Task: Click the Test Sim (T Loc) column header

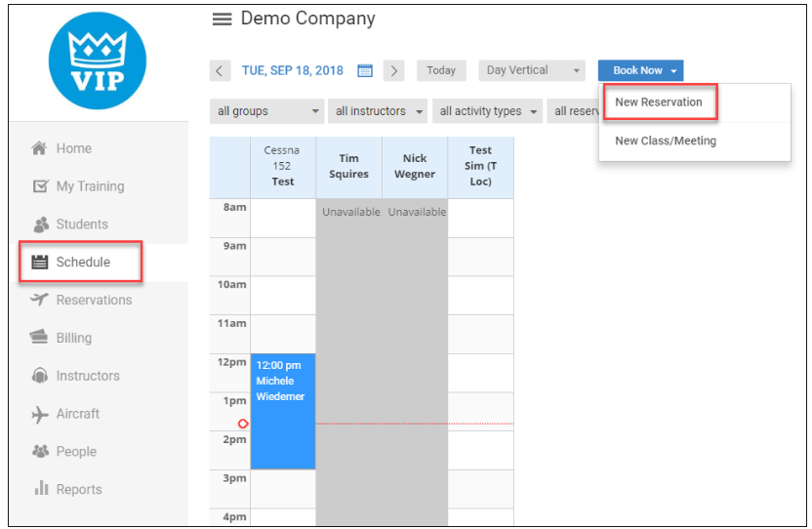Action: [480, 167]
